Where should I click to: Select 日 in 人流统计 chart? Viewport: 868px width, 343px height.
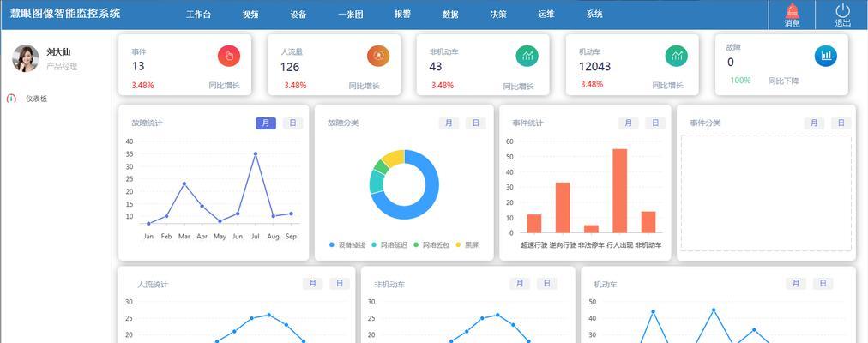(x=340, y=284)
